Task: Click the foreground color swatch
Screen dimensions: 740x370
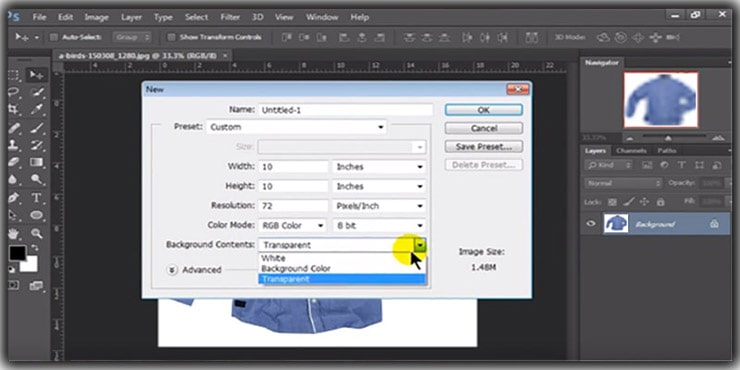Action: point(18,253)
